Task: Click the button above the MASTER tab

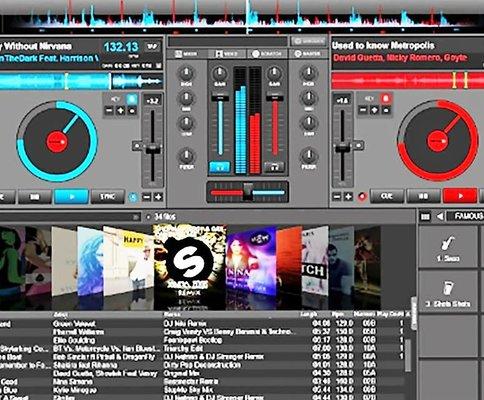Action: 308,41
